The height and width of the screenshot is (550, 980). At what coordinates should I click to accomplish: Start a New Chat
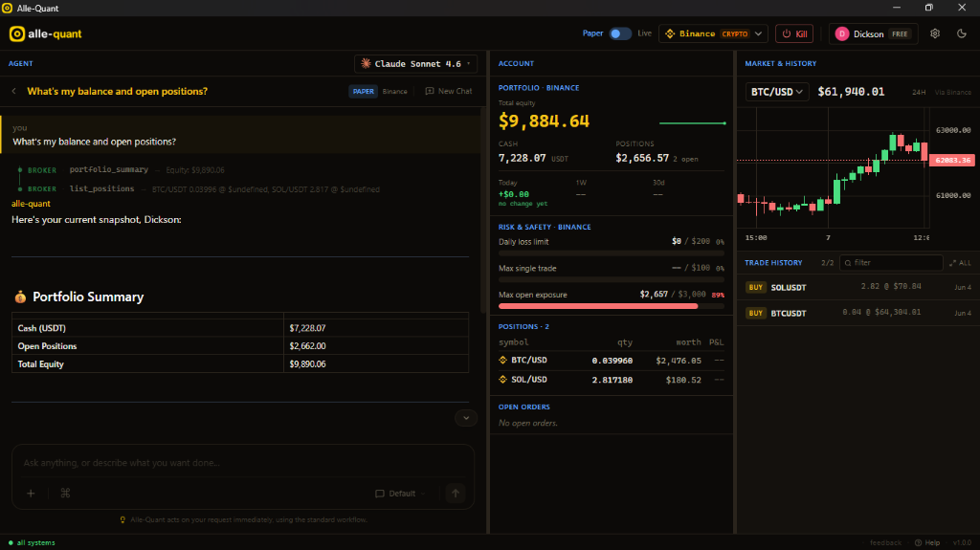click(449, 91)
